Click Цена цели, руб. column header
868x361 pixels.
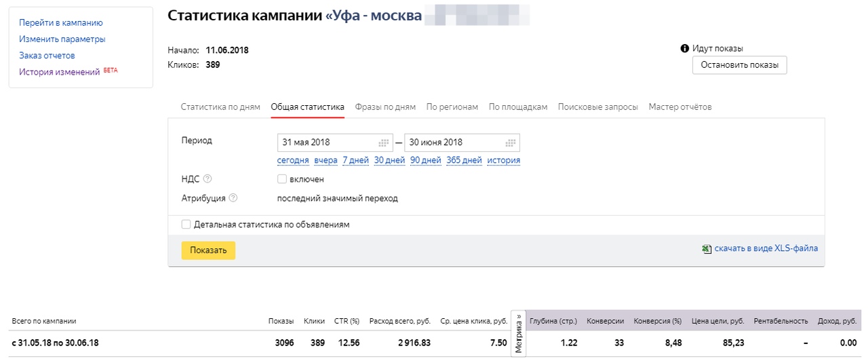717,322
